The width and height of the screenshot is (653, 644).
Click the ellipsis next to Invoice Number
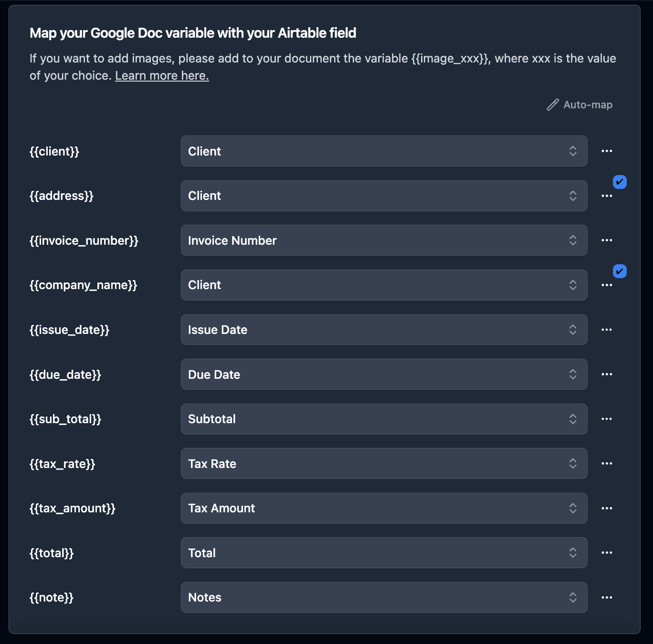607,240
